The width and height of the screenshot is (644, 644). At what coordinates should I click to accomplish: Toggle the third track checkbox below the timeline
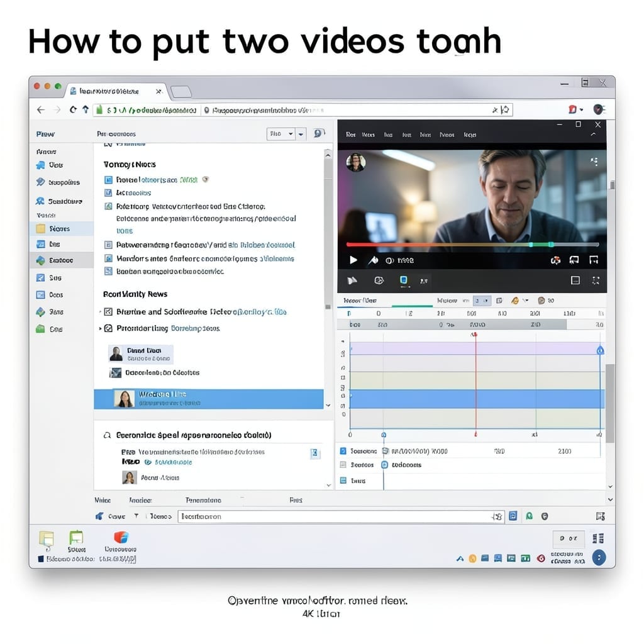[x=343, y=480]
